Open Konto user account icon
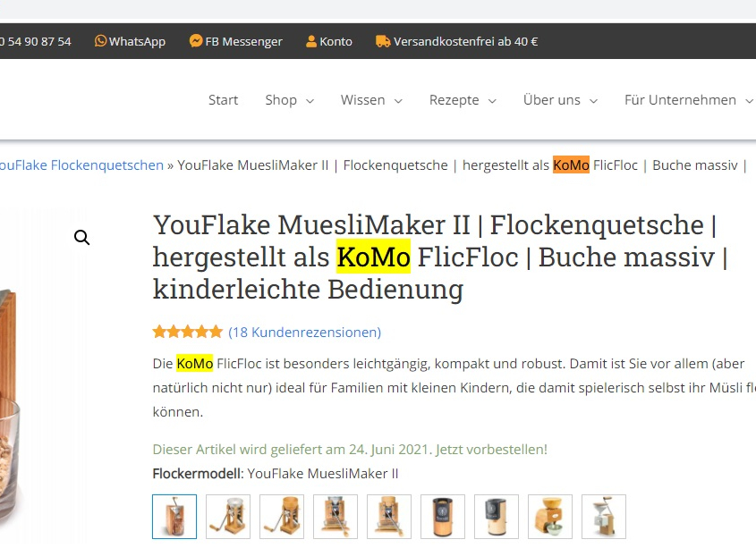 (311, 41)
